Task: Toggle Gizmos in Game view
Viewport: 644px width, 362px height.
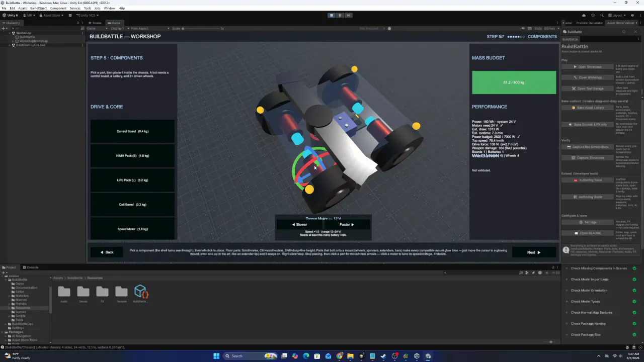Action: (x=549, y=28)
